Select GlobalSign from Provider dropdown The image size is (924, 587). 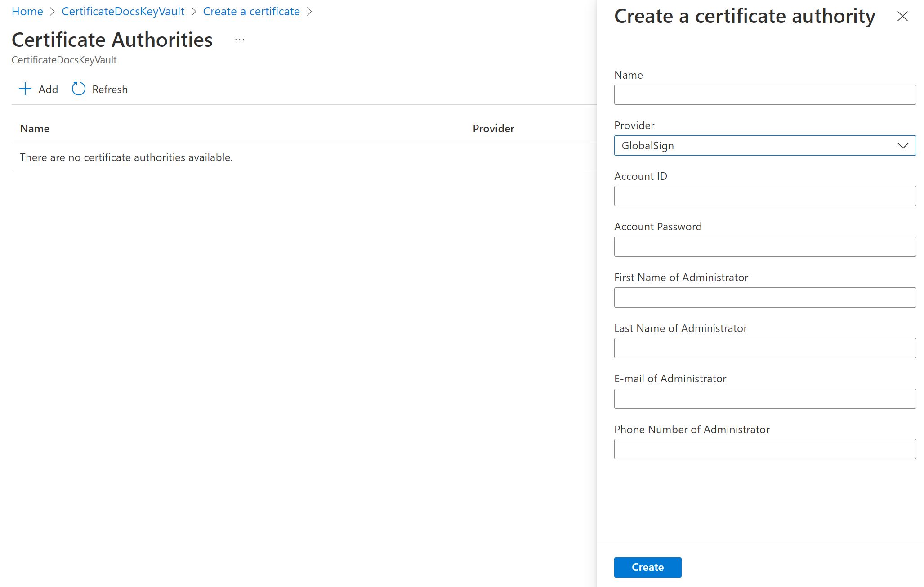click(765, 145)
